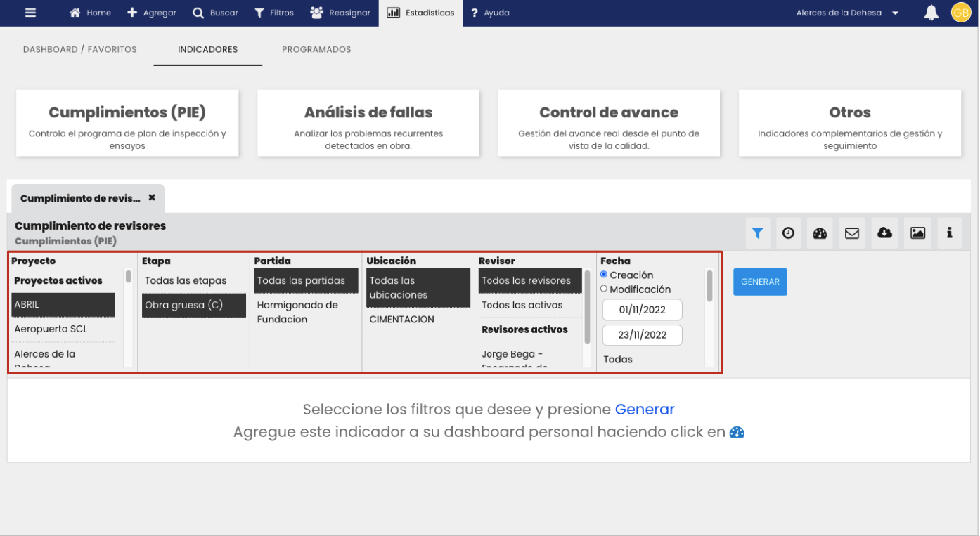This screenshot has width=980, height=536.
Task: Click the notification bell icon
Action: coord(931,13)
